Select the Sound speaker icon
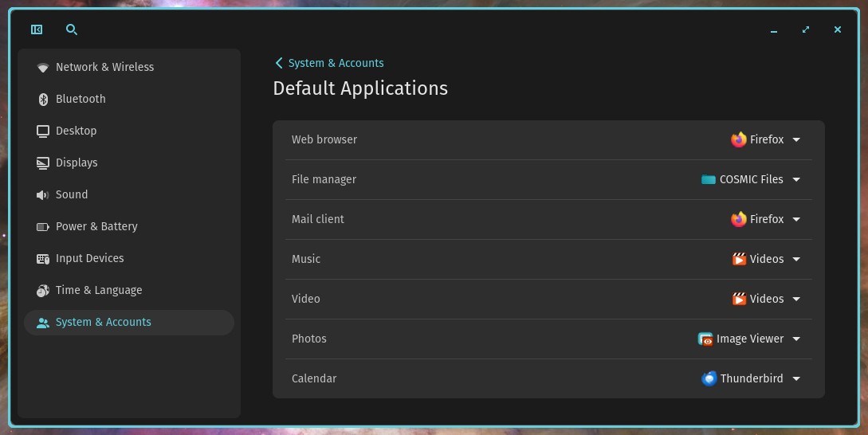868x435 pixels. click(x=42, y=195)
